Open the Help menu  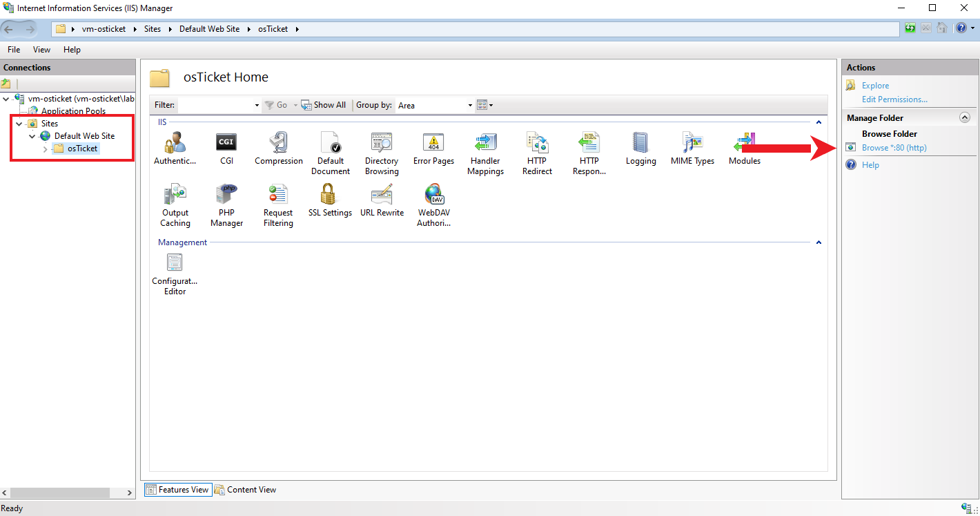tap(72, 50)
